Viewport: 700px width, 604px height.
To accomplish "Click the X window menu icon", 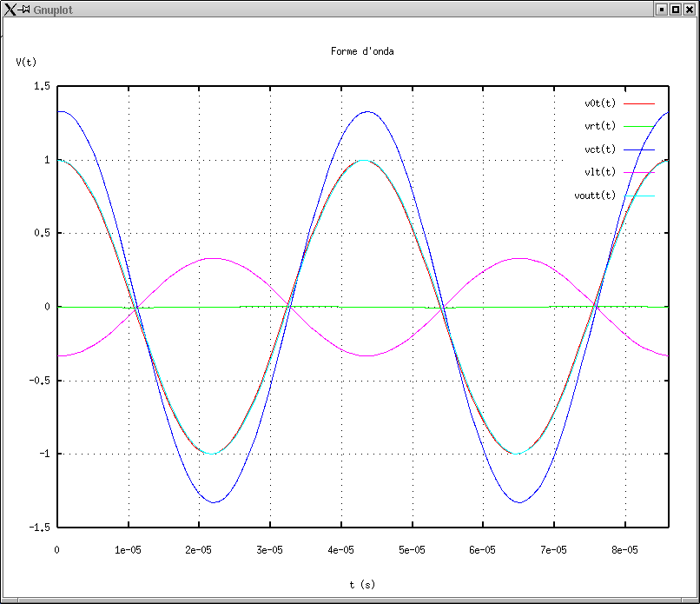I will (x=10, y=9).
